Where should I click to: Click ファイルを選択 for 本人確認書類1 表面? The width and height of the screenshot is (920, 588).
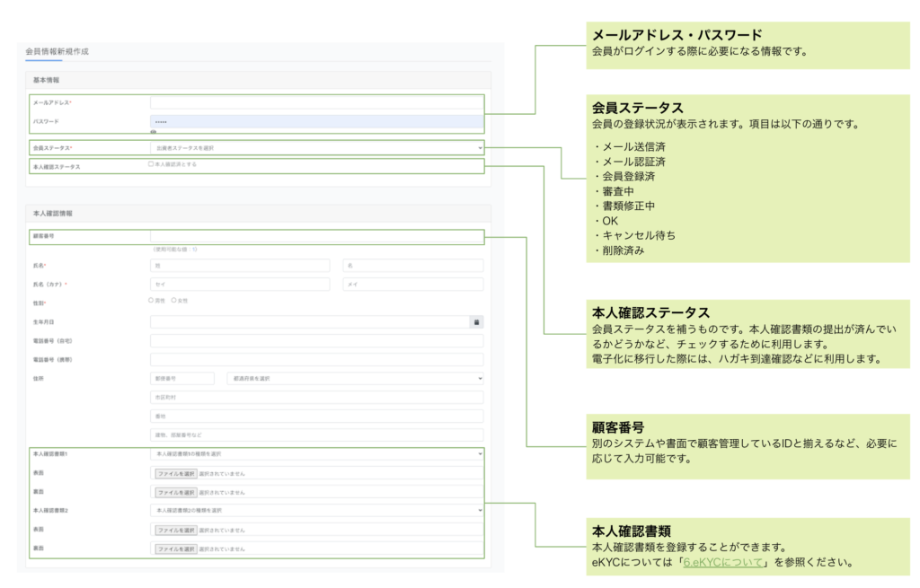tap(175, 473)
